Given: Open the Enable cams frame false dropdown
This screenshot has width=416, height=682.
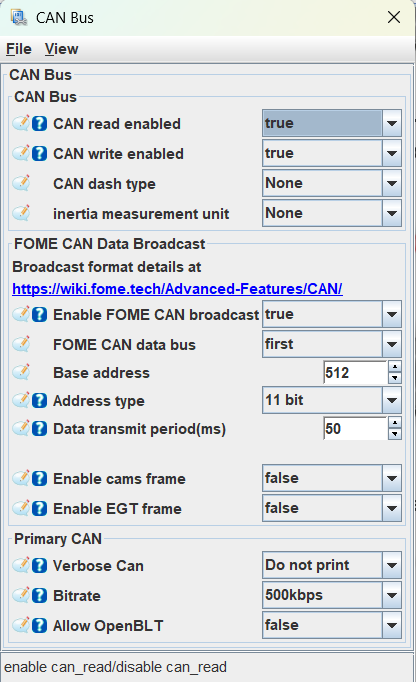Looking at the screenshot, I should tap(332, 478).
